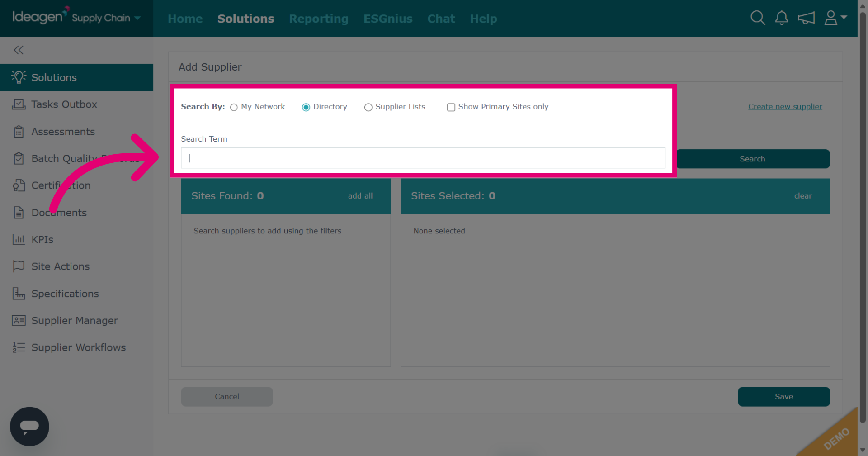
Task: Open the user account menu
Action: tap(835, 18)
